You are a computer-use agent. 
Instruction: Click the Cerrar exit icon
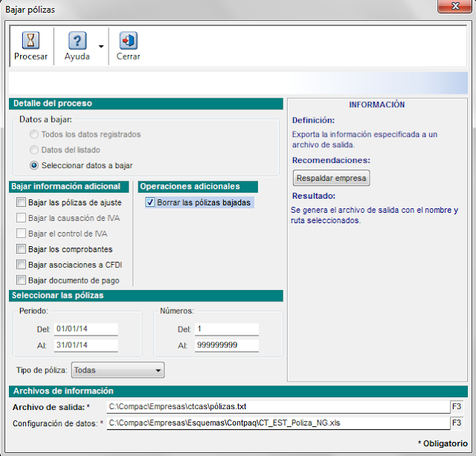click(x=128, y=40)
